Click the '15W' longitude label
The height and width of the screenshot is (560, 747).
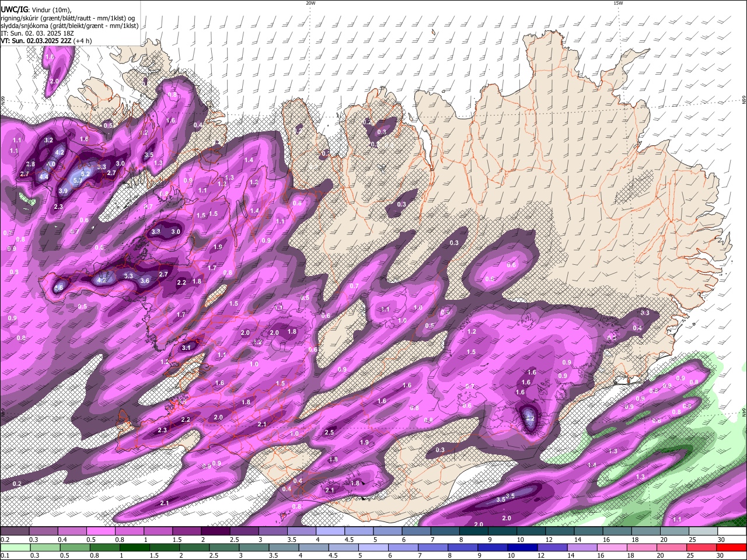coord(618,3)
